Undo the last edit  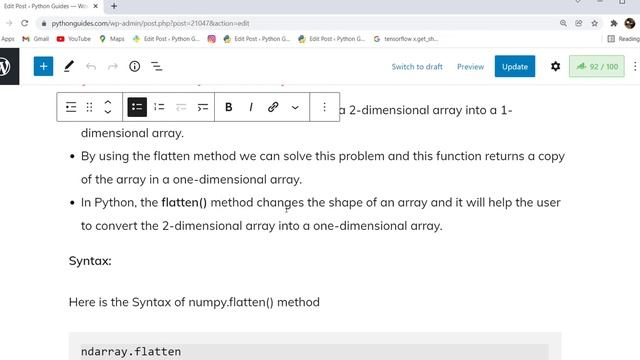point(91,67)
